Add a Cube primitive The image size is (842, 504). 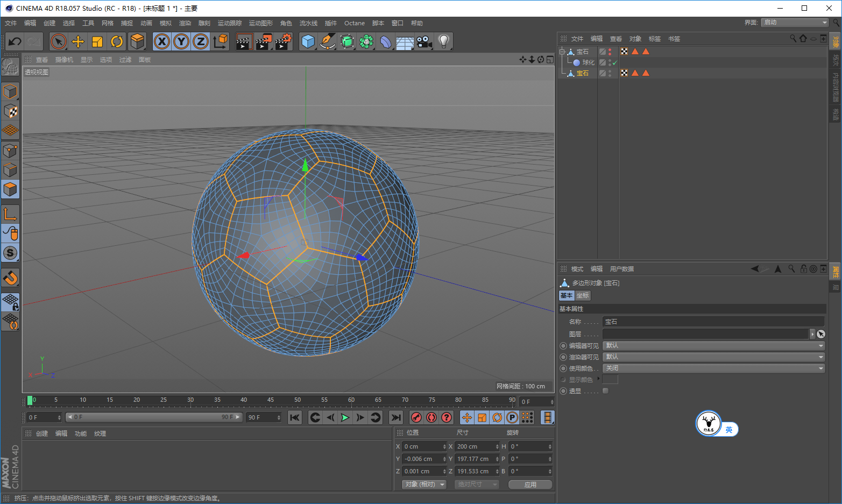coord(308,41)
